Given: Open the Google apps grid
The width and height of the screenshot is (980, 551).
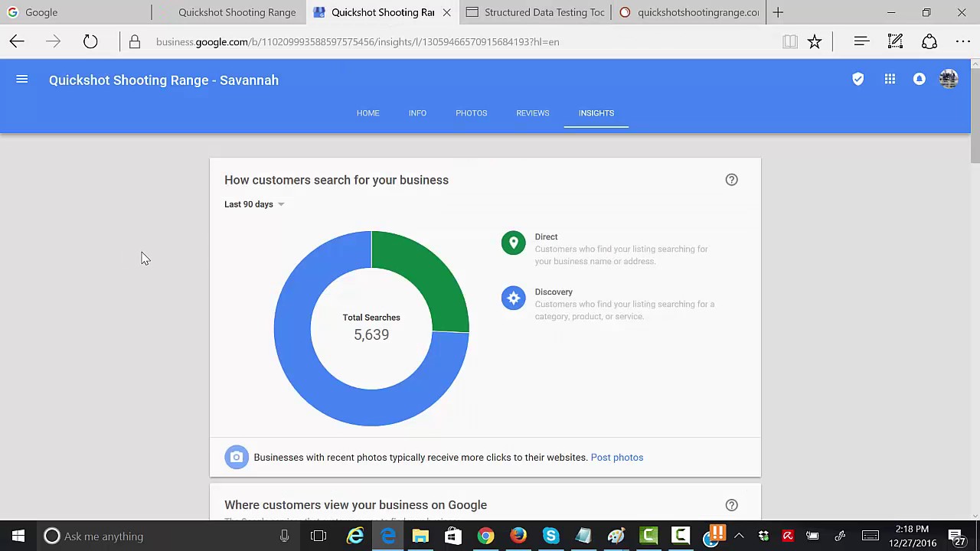Looking at the screenshot, I should click(890, 80).
